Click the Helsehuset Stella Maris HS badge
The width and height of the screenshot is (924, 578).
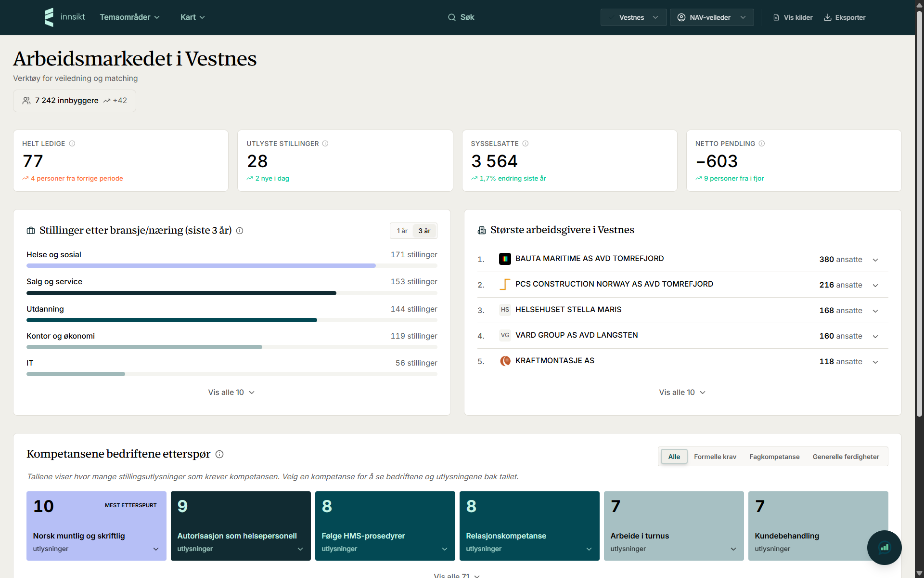[x=505, y=310]
